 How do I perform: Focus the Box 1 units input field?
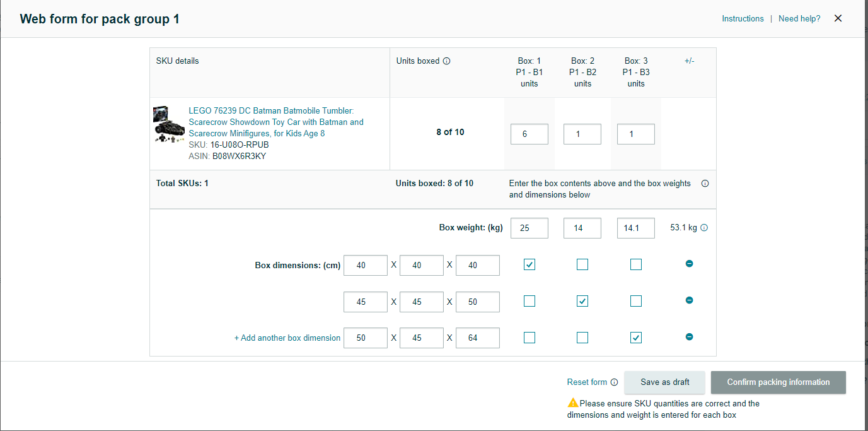pos(529,134)
